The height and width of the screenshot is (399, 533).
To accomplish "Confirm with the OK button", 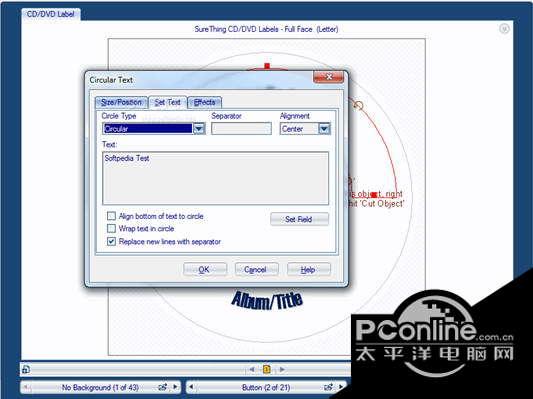I will tap(205, 270).
